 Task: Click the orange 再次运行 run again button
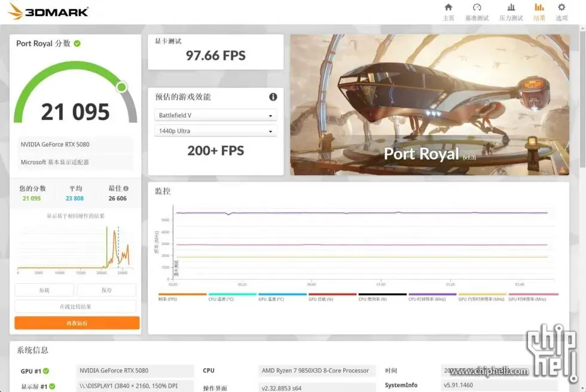tap(77, 323)
